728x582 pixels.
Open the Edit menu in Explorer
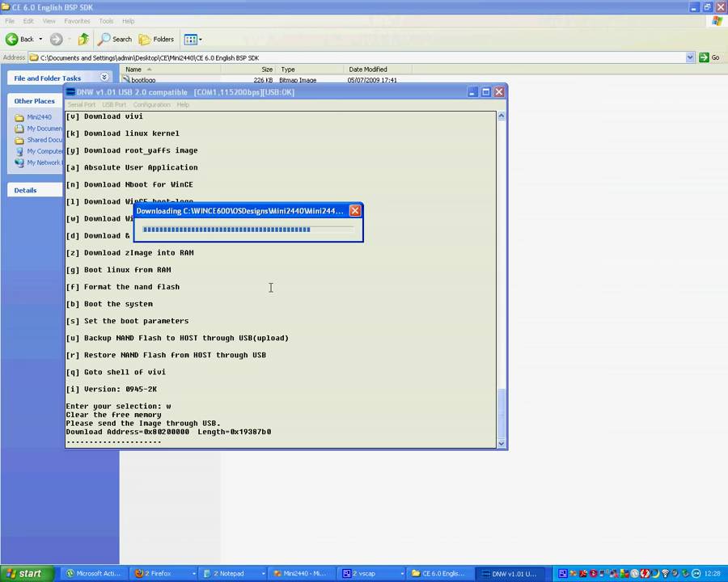coord(28,21)
